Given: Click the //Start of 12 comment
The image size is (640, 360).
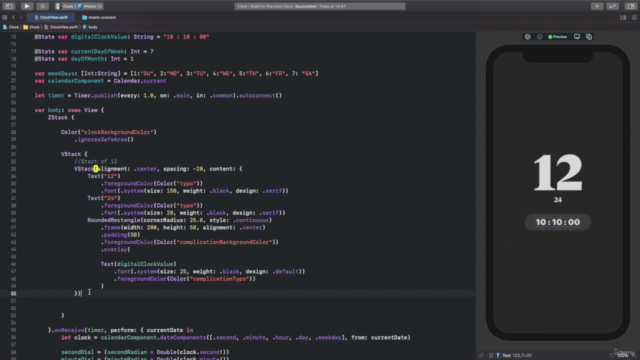Looking at the screenshot, I should point(96,162).
